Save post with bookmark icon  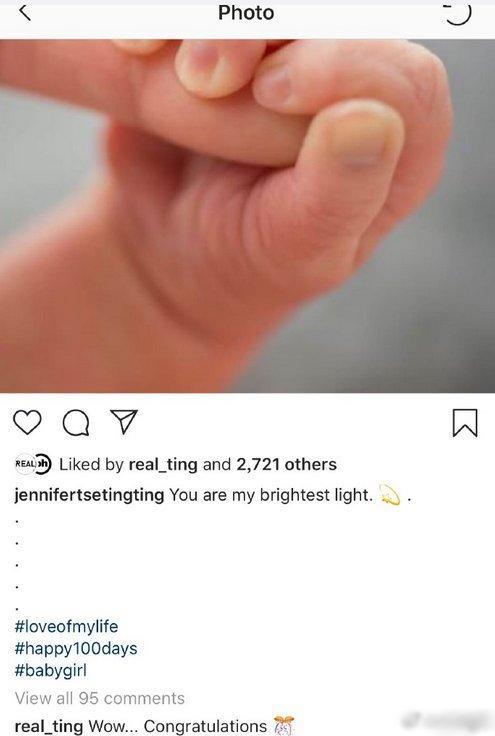click(465, 422)
